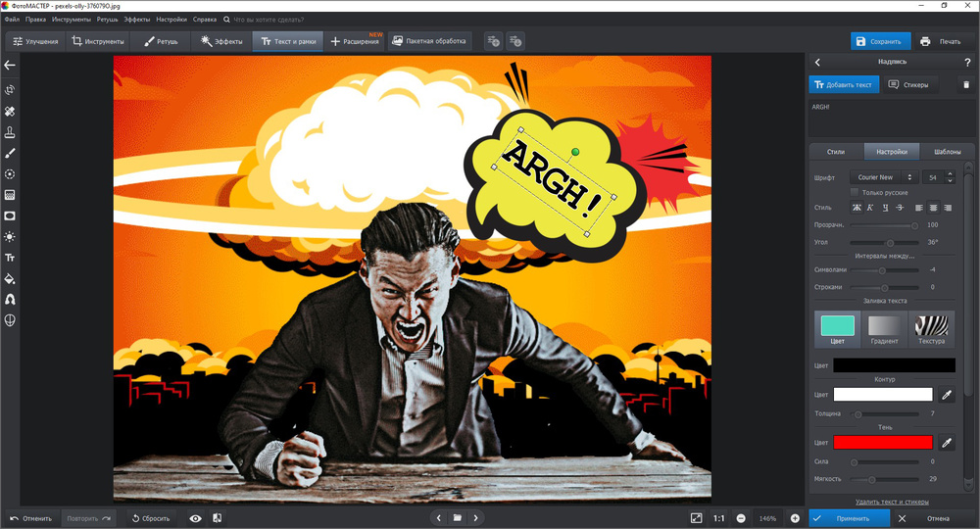980x529 pixels.
Task: Select the radial filter tool
Action: click(10, 174)
